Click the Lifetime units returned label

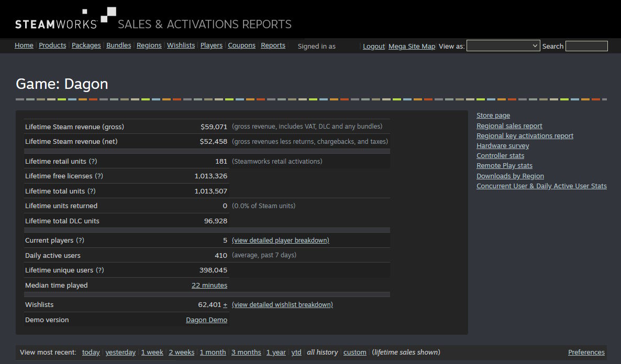61,206
